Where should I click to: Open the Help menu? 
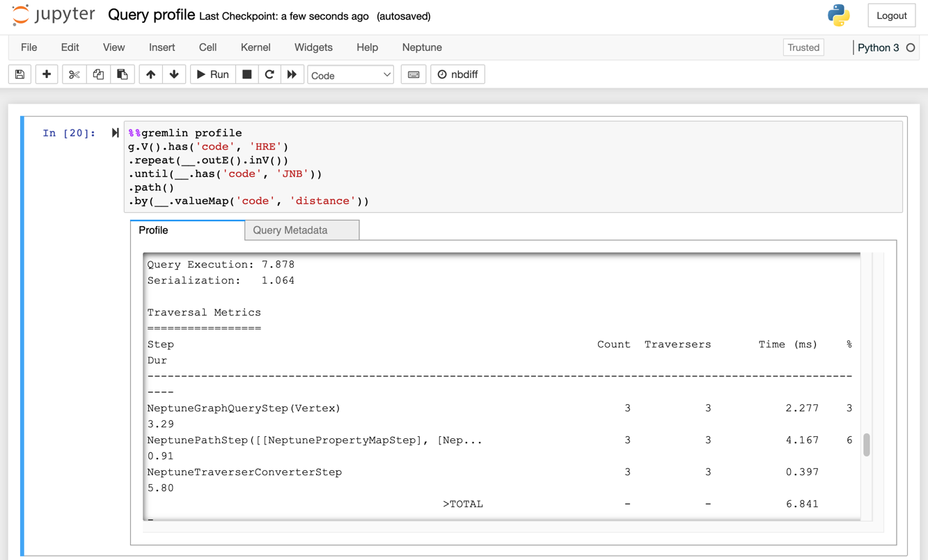click(x=367, y=47)
